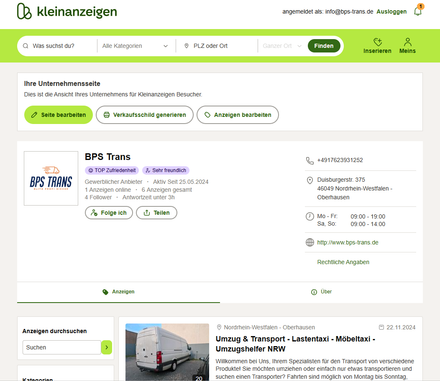Expand the Alle Kategorien dropdown
The width and height of the screenshot is (440, 381).
136,46
